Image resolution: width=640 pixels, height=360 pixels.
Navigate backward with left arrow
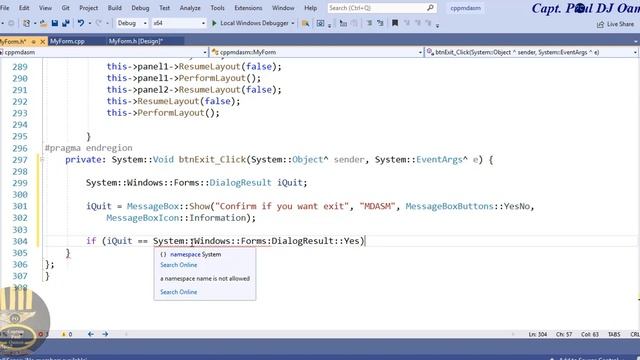click(91, 334)
